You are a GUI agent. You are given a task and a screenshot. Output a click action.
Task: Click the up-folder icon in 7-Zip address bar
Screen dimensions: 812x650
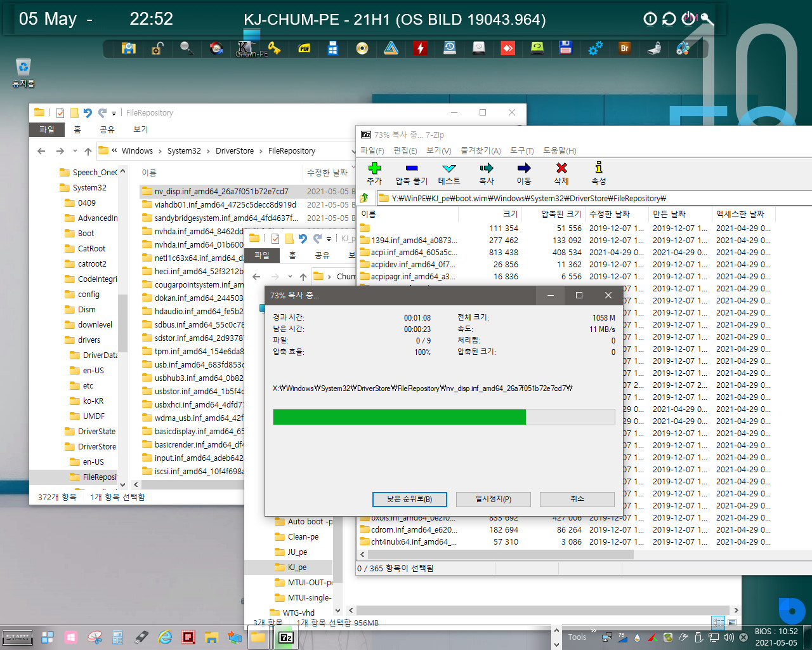tap(364, 198)
